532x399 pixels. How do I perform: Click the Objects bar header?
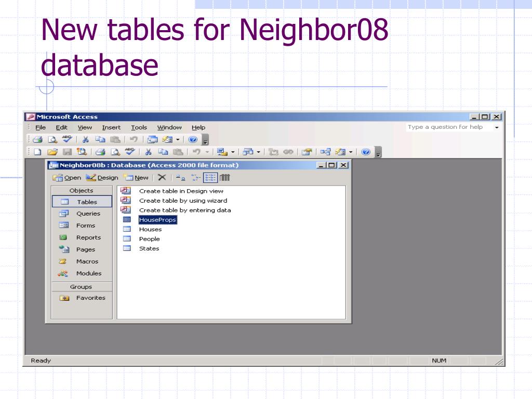pyautogui.click(x=82, y=190)
